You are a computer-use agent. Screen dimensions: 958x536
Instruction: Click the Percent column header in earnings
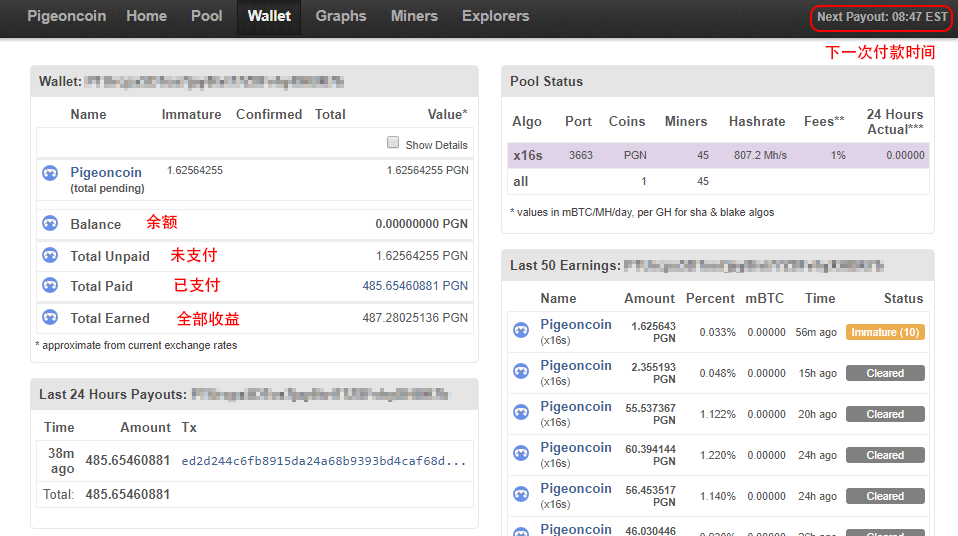point(710,298)
